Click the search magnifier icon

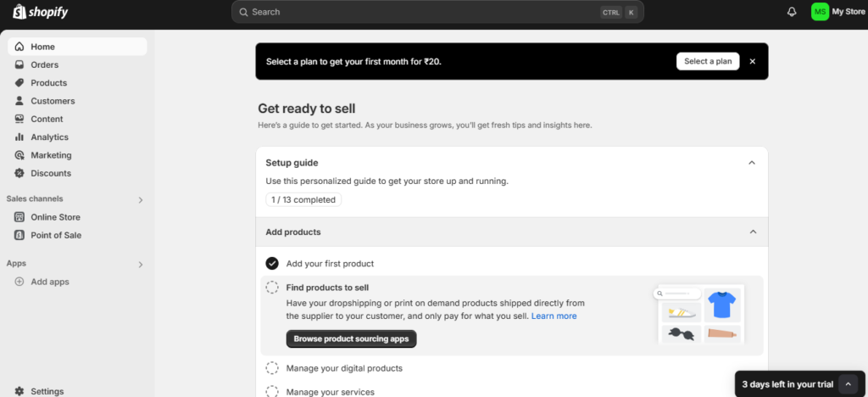243,12
